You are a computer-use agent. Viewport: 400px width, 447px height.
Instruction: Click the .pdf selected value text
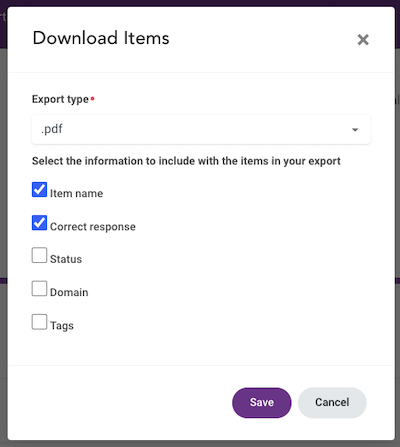pyautogui.click(x=52, y=129)
